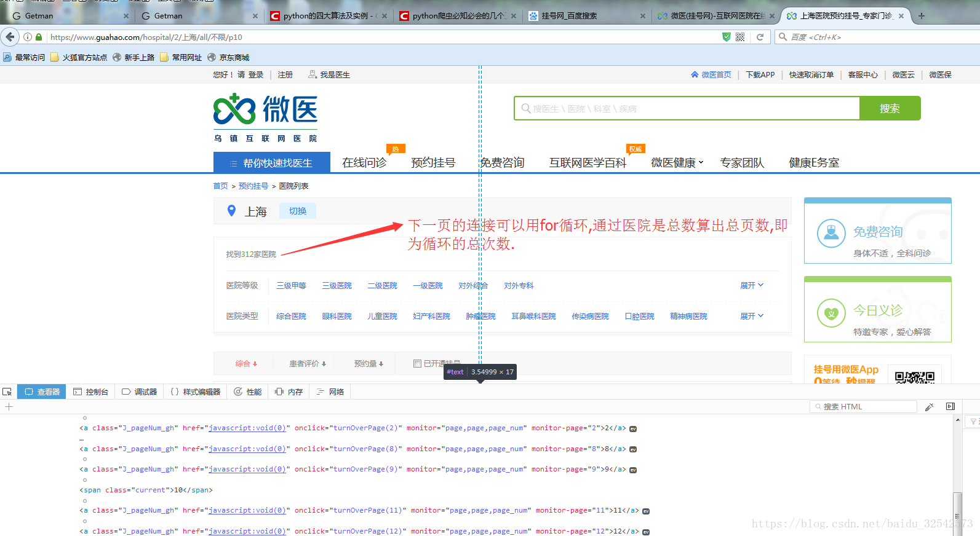The height and width of the screenshot is (536, 980).
Task: Toggle the devtools side pane icon
Action: (950, 406)
